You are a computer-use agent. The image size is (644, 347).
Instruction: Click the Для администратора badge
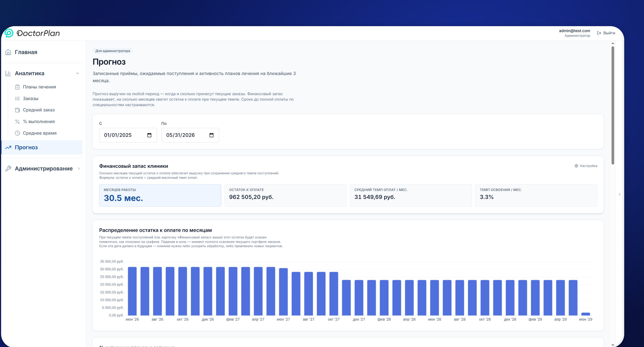tap(113, 51)
